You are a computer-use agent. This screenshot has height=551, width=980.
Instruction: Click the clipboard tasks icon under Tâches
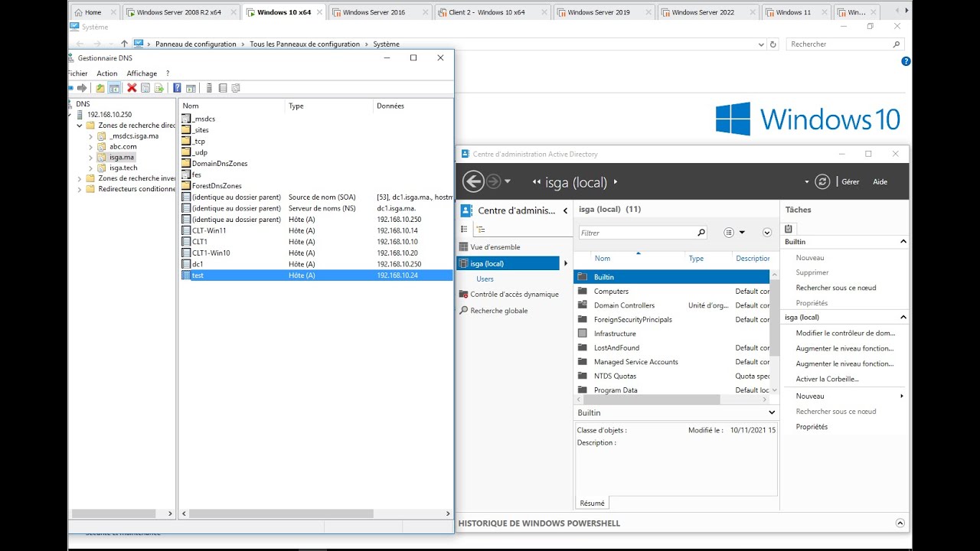point(789,228)
